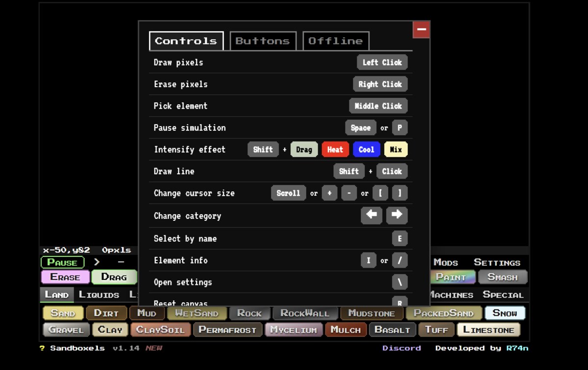Close the controls dialog with red minus button
Image resolution: width=588 pixels, height=370 pixels.
click(x=421, y=29)
